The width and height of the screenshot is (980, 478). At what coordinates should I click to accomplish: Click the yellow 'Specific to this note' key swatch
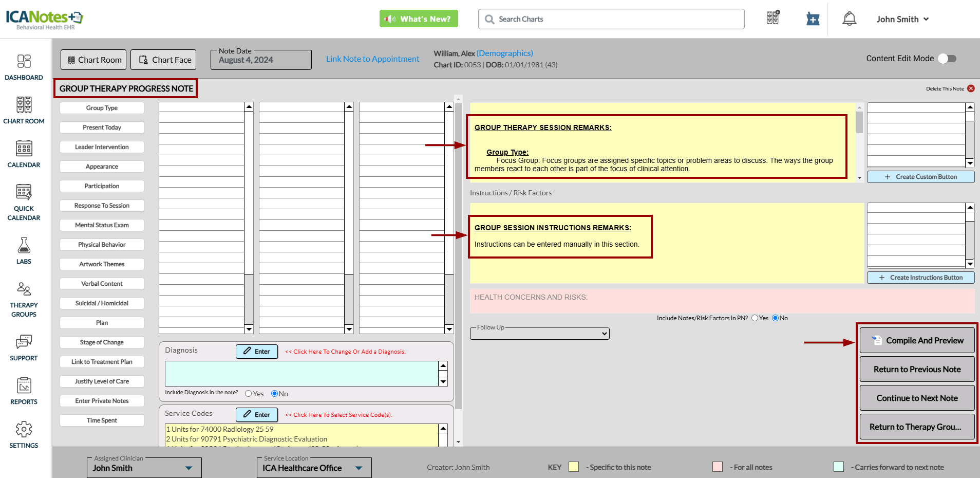click(574, 467)
